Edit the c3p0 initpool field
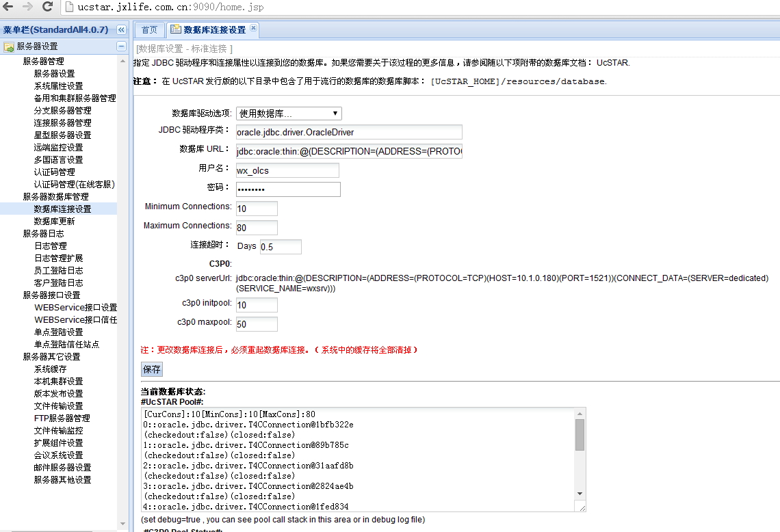Screen dimensions: 780x532 [257, 305]
